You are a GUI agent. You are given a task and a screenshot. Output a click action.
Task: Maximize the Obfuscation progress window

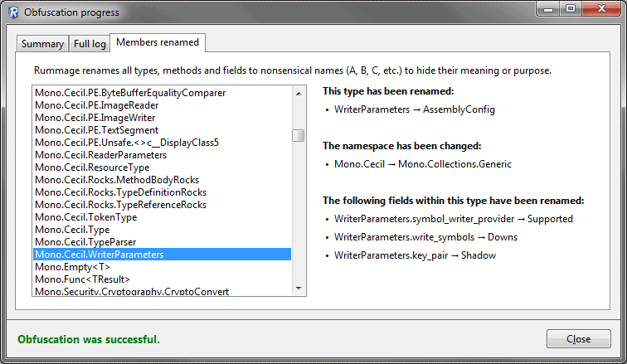[570, 9]
